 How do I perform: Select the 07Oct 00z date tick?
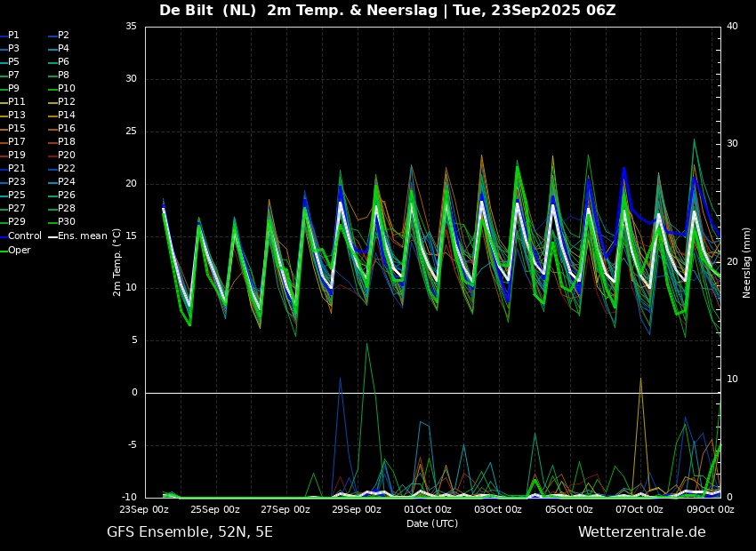click(639, 510)
